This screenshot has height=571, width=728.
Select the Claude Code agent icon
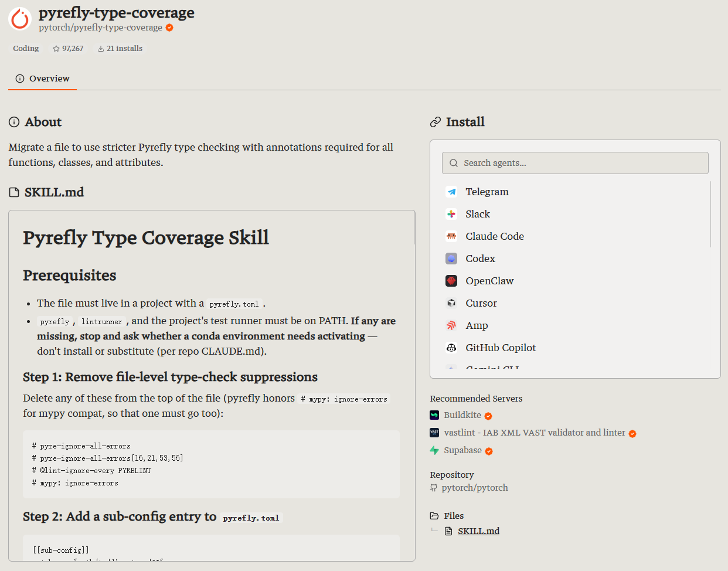451,236
